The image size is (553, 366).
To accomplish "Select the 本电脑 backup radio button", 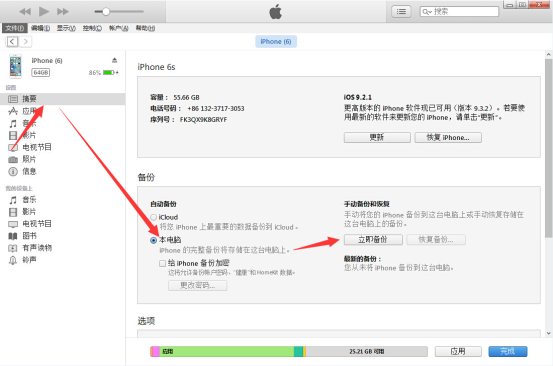I will click(153, 240).
